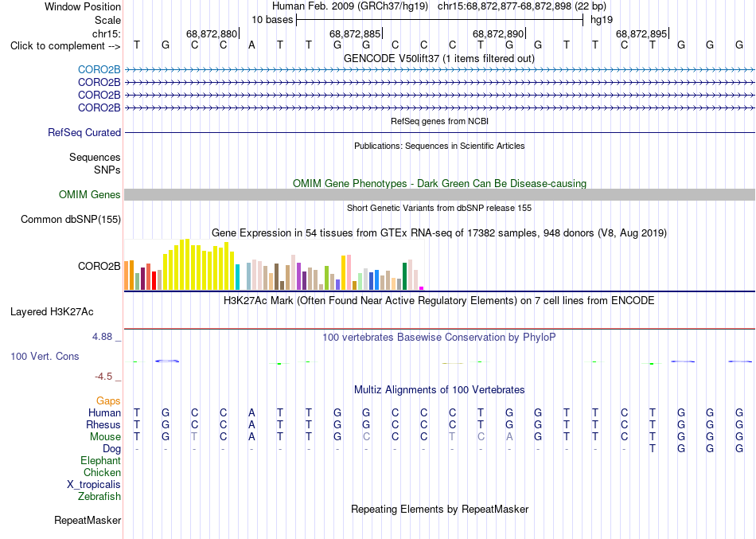Open the RepeatMasker track label
The height and width of the screenshot is (539, 756).
point(88,520)
